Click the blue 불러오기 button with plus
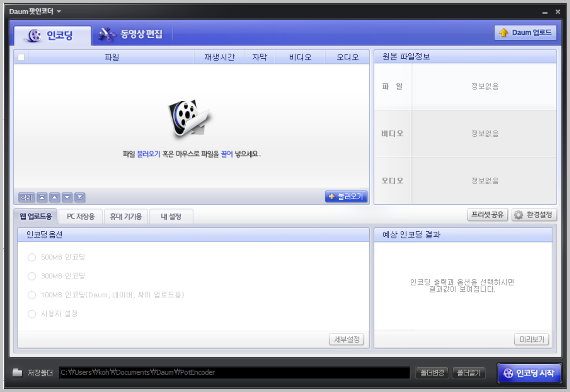 point(346,196)
